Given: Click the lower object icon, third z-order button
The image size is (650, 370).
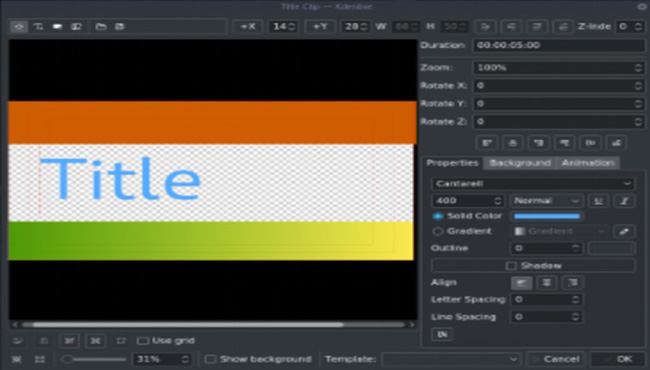Looking at the screenshot, I should [537, 27].
